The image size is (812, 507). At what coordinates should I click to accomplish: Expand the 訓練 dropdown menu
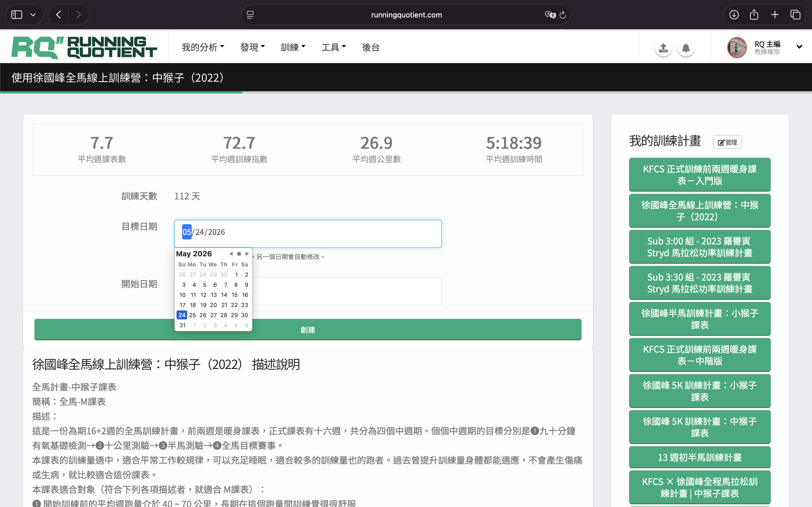(293, 47)
